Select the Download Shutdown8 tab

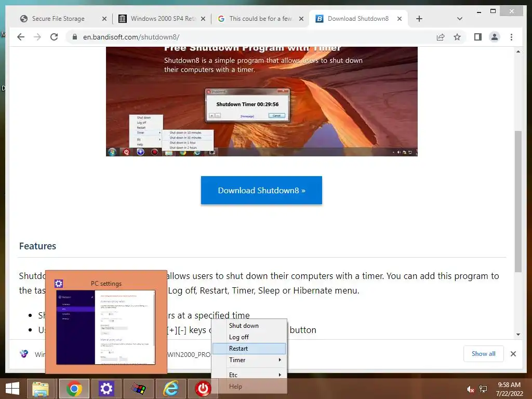tap(358, 19)
